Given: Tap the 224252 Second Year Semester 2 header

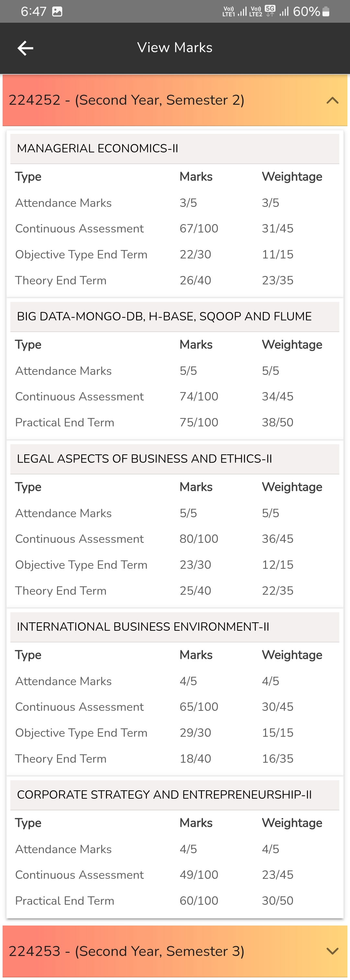Looking at the screenshot, I should pyautogui.click(x=126, y=101).
